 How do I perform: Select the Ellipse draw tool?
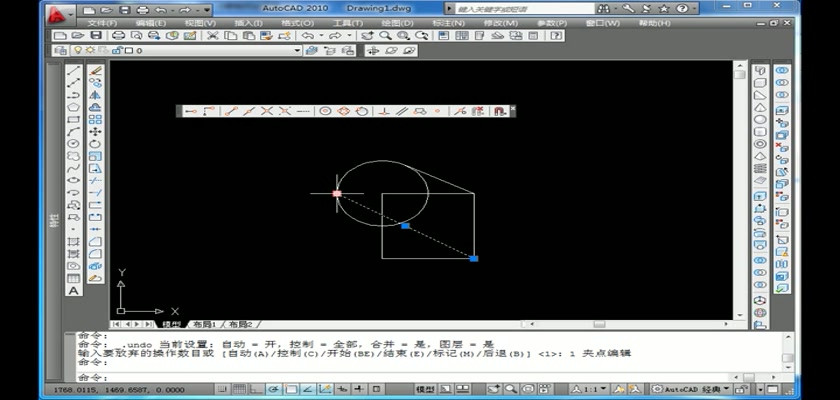pyautogui.click(x=73, y=180)
